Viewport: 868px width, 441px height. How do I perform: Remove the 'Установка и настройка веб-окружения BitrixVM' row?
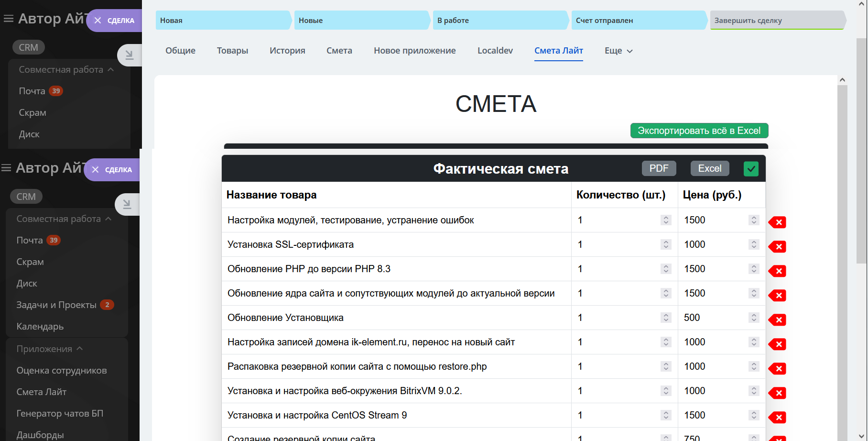point(778,393)
